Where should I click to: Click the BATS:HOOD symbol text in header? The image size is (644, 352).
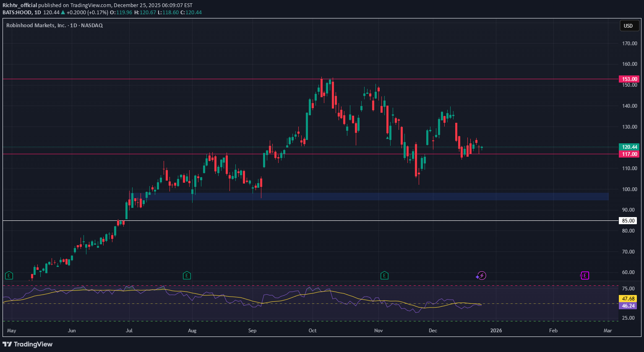[17, 12]
